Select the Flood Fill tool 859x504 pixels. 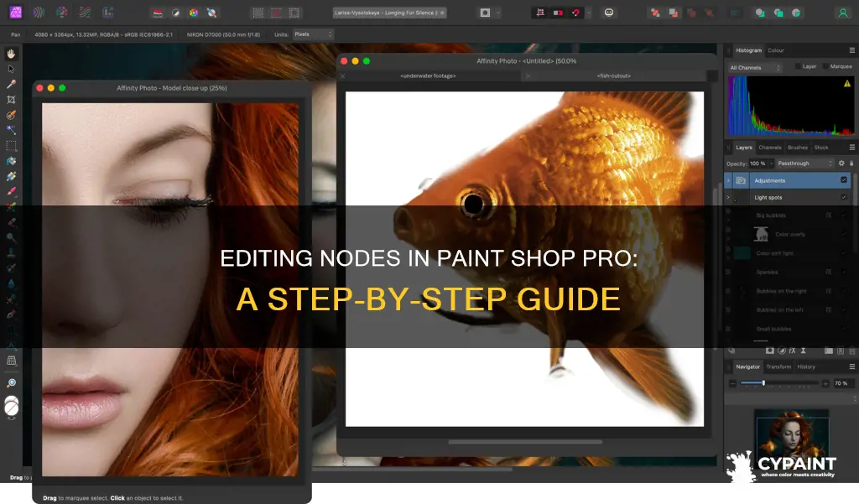point(11,161)
